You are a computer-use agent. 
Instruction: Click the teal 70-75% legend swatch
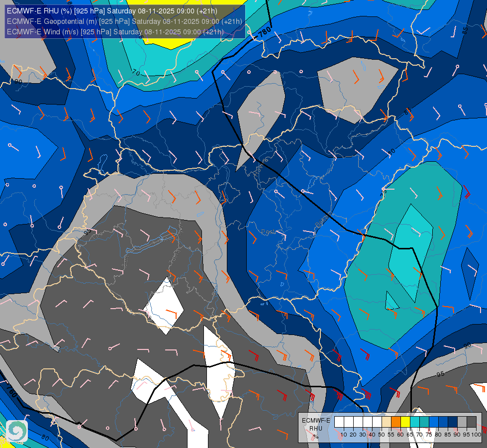pos(424,422)
